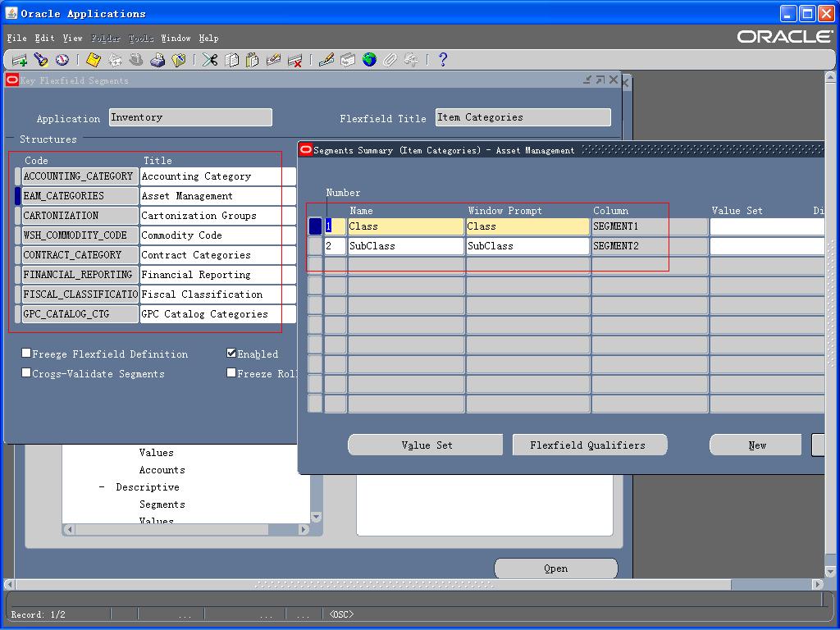
Task: Click the Flexfield Title field
Action: point(523,117)
